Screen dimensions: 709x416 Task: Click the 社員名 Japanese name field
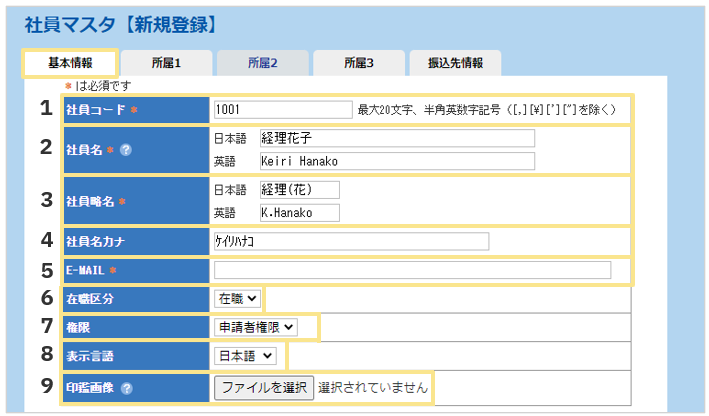tap(396, 138)
